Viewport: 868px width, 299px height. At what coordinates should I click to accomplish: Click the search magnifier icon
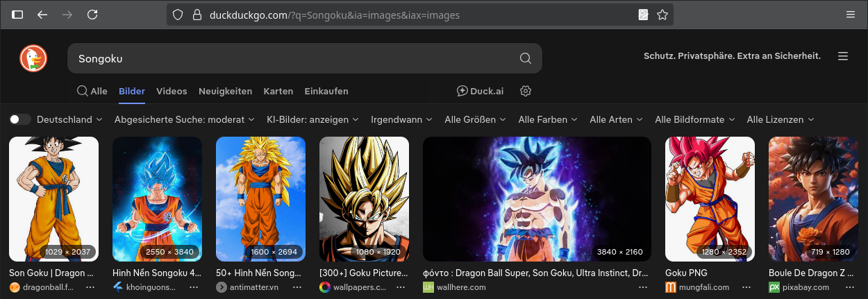coord(525,58)
